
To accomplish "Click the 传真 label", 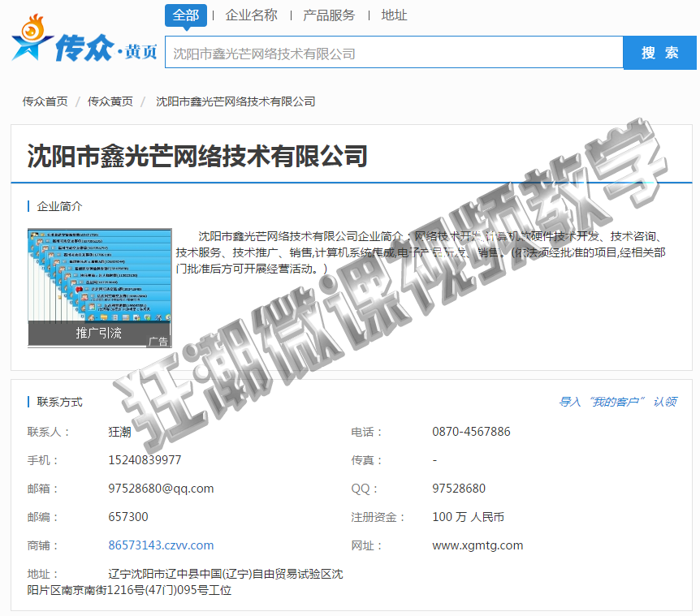I will pyautogui.click(x=366, y=460).
